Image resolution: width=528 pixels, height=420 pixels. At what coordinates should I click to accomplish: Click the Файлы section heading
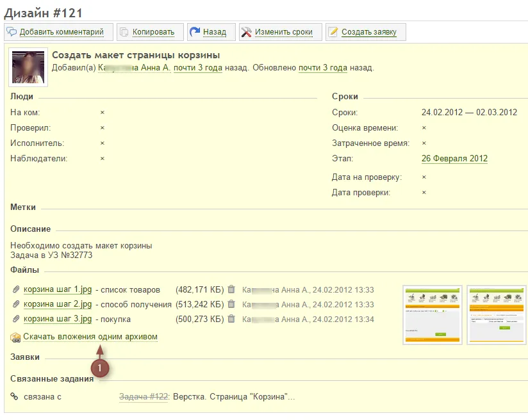pos(24,270)
